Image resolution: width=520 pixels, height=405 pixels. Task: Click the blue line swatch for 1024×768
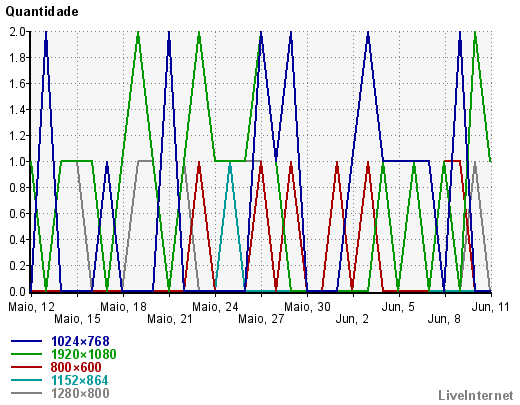(27, 341)
